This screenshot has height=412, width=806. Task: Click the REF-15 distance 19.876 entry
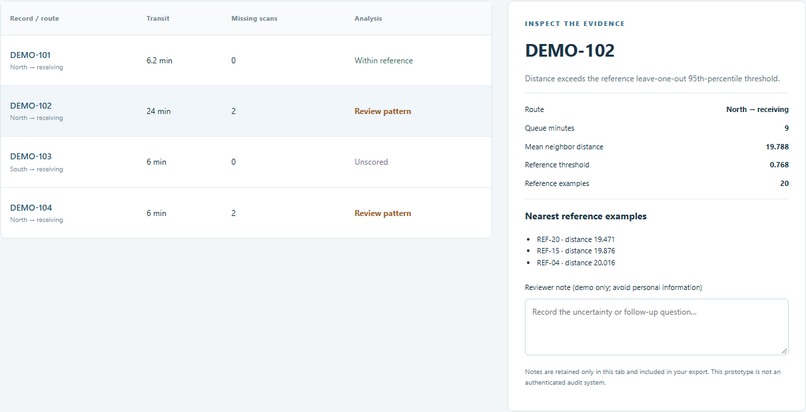576,251
